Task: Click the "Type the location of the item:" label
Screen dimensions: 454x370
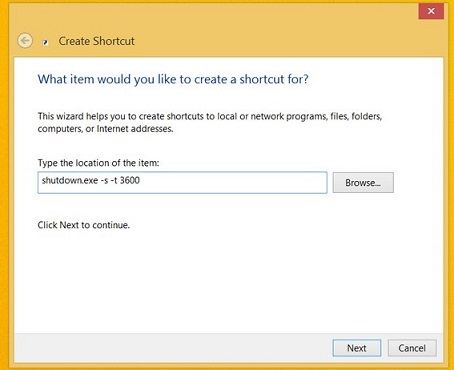Action: pyautogui.click(x=98, y=163)
